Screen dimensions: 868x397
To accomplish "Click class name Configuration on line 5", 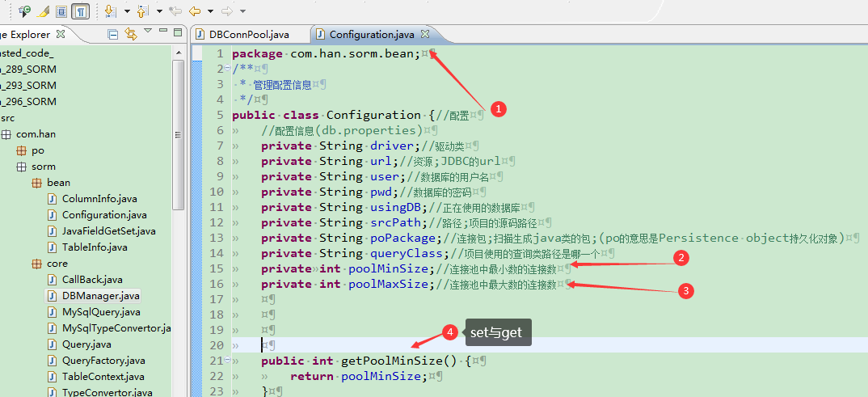I will point(373,115).
